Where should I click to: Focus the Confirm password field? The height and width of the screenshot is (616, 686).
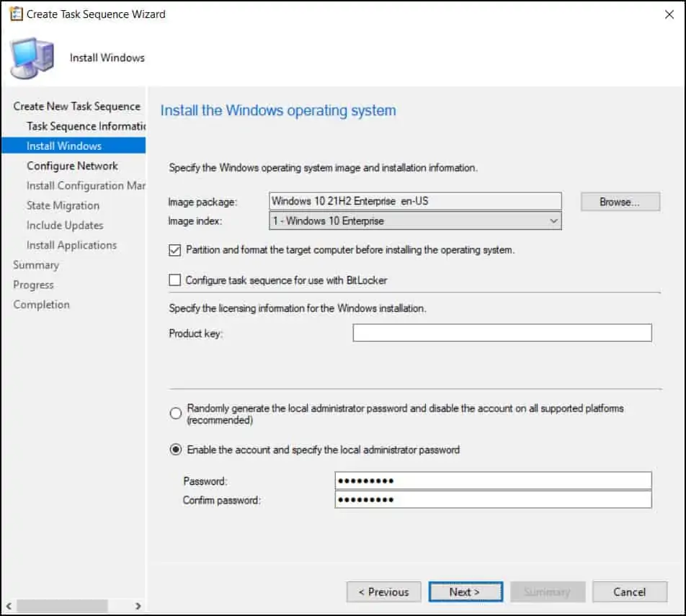click(493, 499)
